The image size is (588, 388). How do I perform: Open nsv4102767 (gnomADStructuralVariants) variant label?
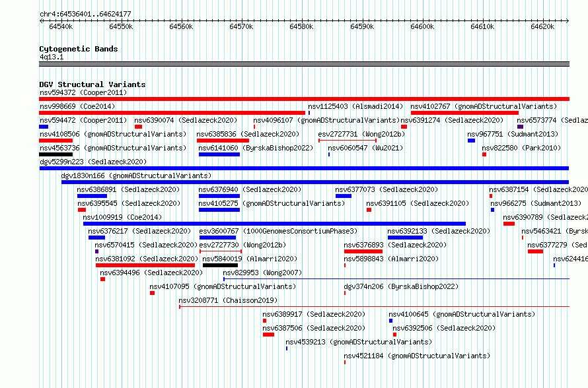coord(484,106)
